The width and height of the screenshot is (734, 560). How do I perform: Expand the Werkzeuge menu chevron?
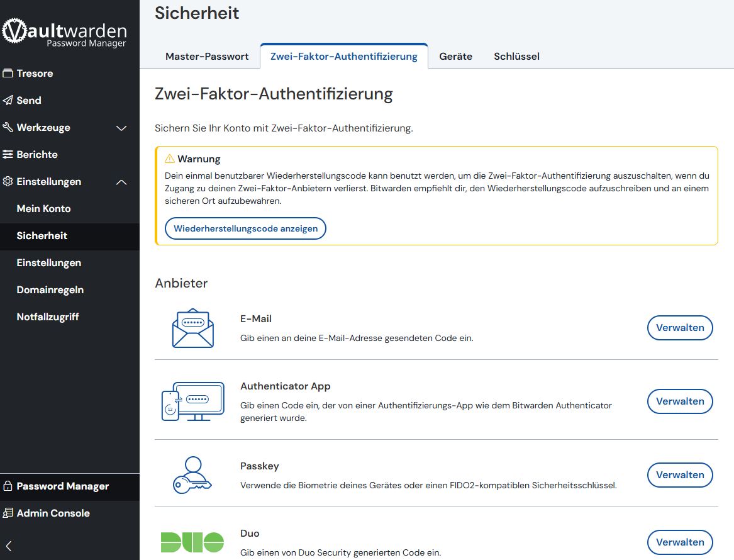pos(122,128)
